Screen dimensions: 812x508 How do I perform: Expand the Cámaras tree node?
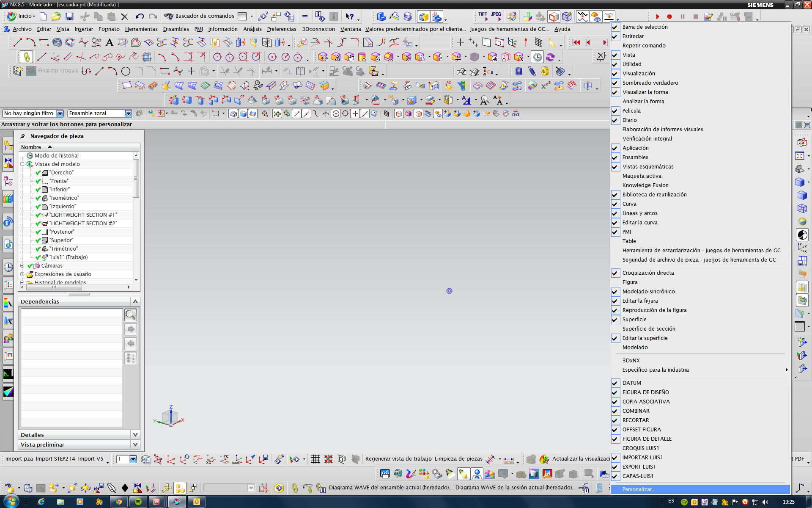[x=22, y=266]
